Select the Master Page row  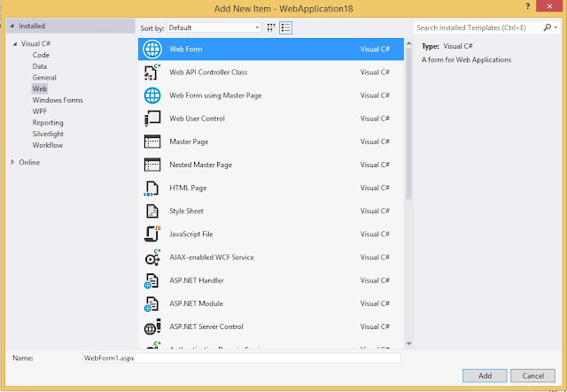click(271, 142)
